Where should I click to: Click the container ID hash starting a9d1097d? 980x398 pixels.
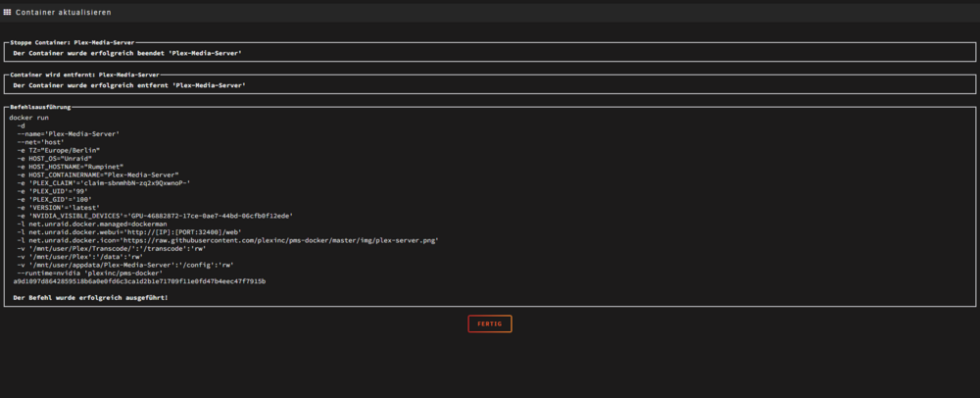139,281
